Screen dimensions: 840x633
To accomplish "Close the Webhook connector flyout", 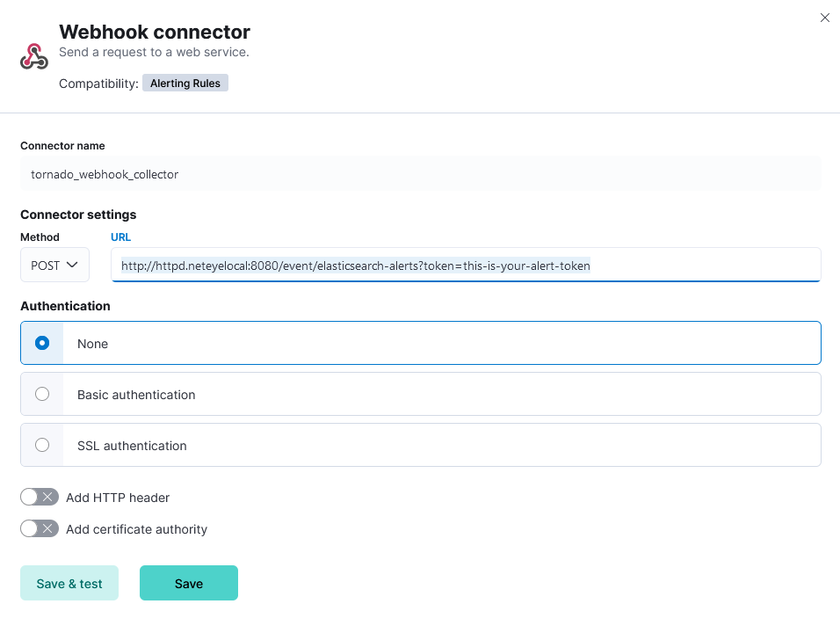I will 824,18.
